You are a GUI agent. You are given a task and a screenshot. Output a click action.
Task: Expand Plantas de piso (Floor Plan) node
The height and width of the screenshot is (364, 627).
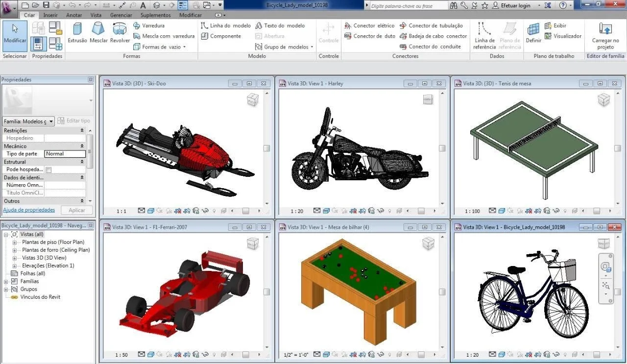[x=15, y=242]
